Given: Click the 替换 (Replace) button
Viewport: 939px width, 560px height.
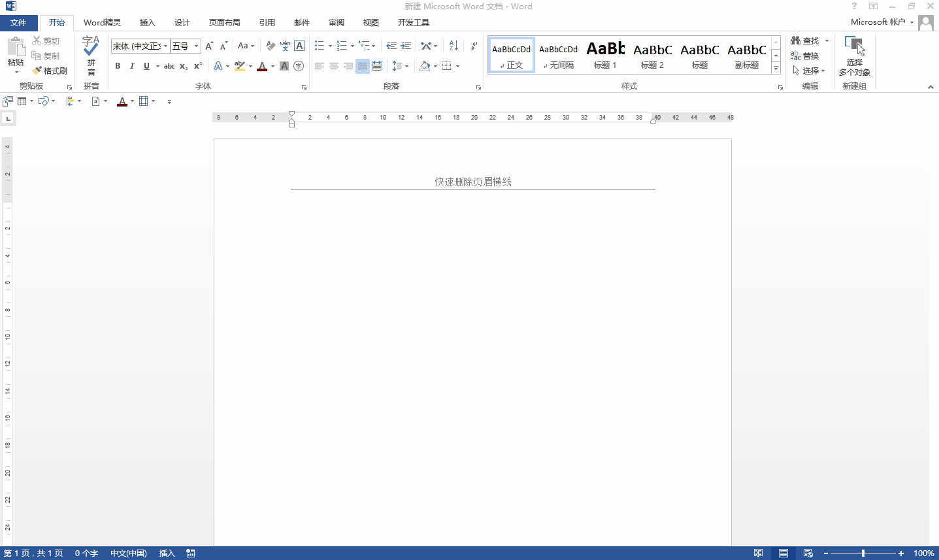Looking at the screenshot, I should (805, 56).
